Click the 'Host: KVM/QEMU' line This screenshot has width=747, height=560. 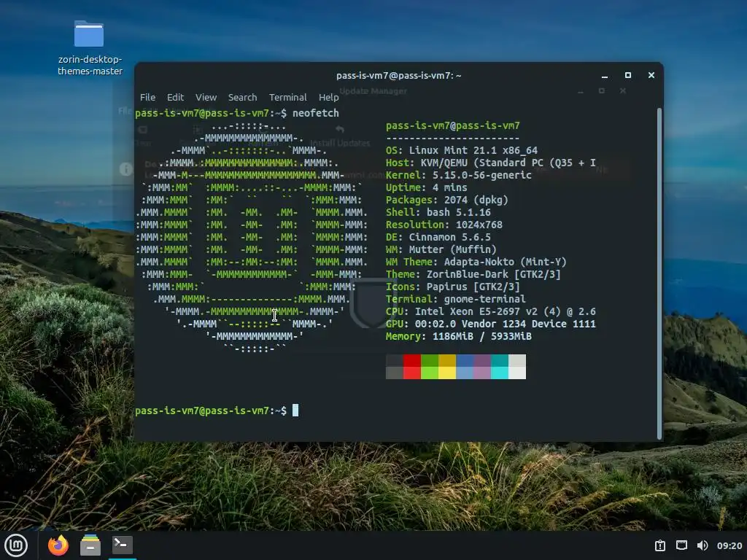point(491,163)
